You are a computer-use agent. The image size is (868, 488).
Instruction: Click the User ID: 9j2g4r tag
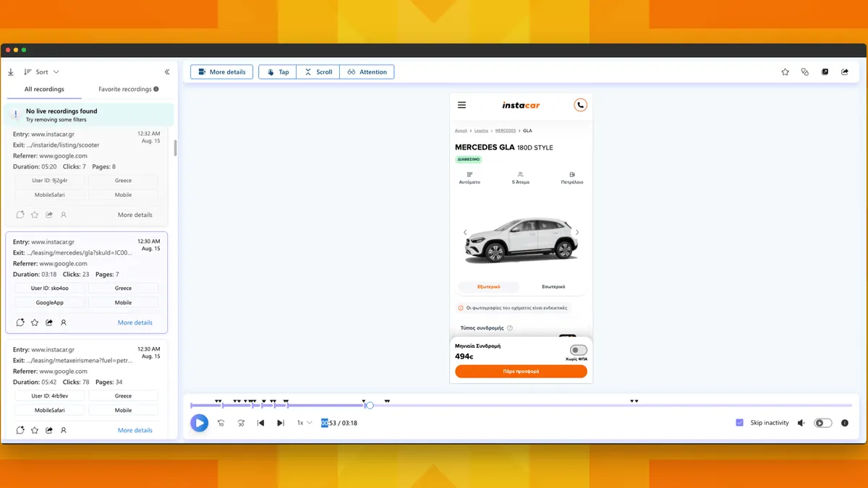point(50,180)
